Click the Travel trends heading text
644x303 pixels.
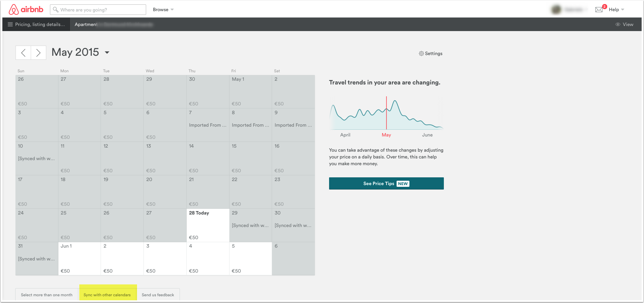(x=385, y=82)
